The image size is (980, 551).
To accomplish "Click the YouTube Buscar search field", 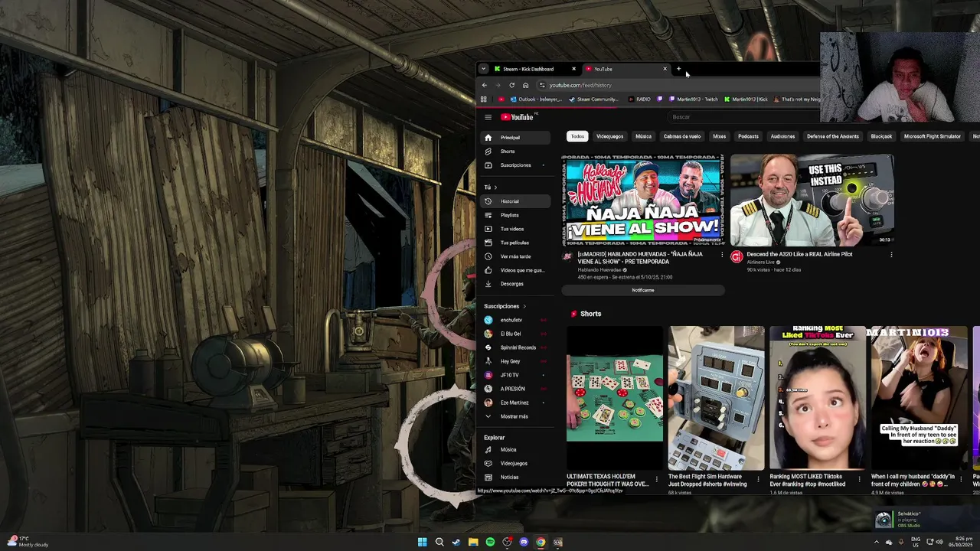I will click(743, 117).
